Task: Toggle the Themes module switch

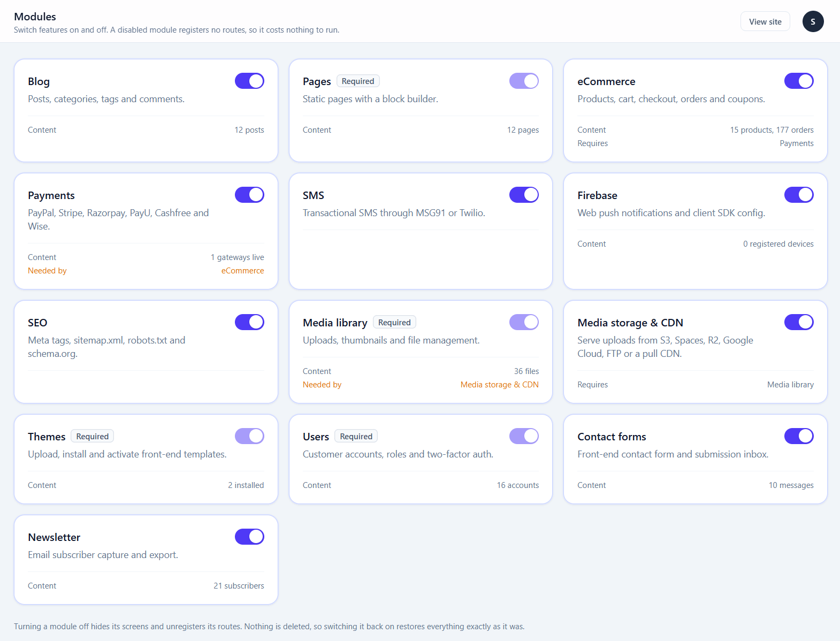Action: tap(249, 436)
